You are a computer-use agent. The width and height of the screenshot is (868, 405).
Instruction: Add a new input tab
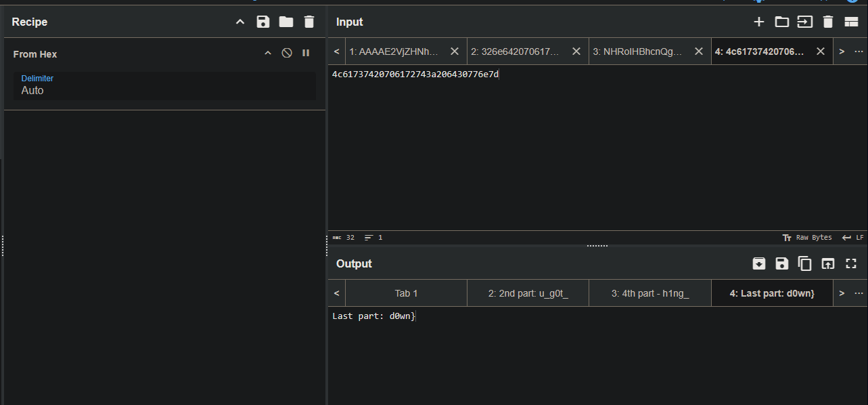759,22
